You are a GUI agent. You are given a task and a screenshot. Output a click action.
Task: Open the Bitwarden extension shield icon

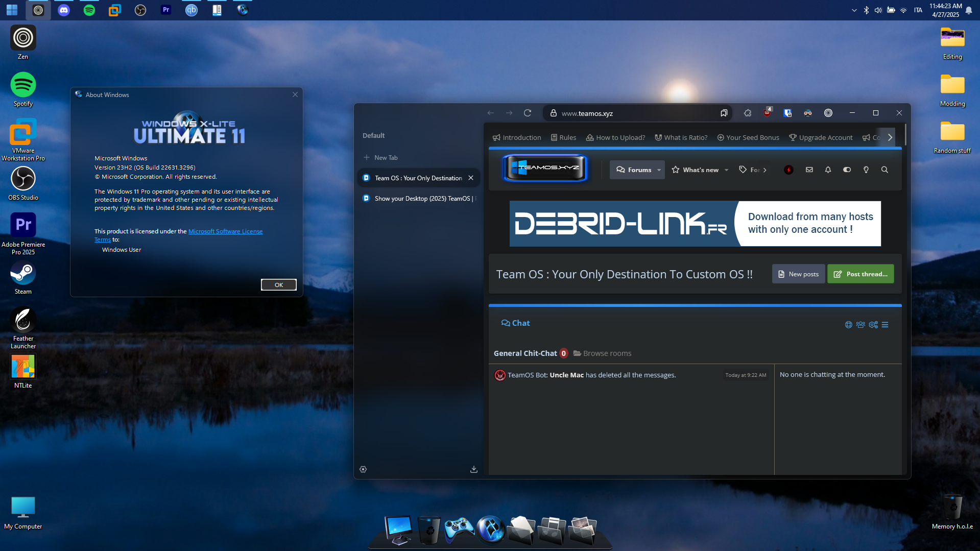[787, 113]
